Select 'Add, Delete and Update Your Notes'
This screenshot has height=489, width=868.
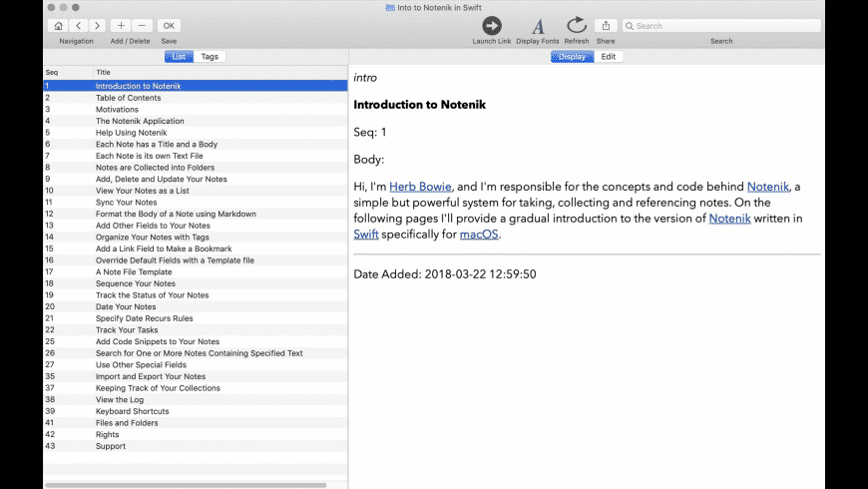196,179
